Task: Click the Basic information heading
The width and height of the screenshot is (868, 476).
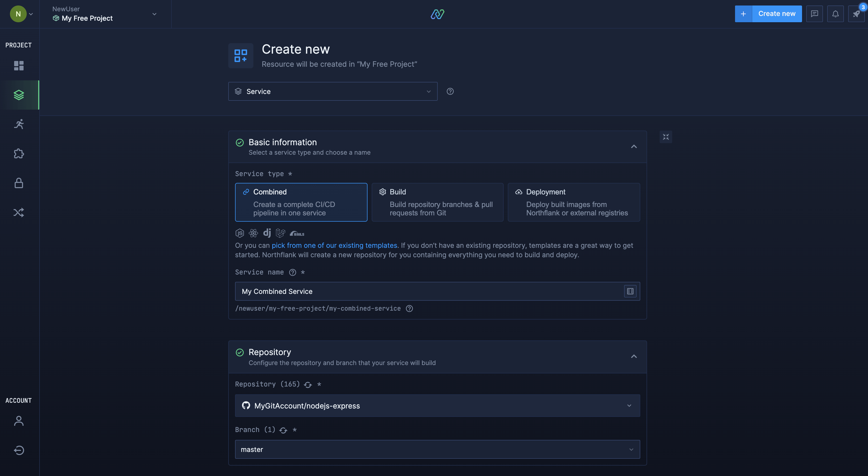Action: tap(282, 142)
